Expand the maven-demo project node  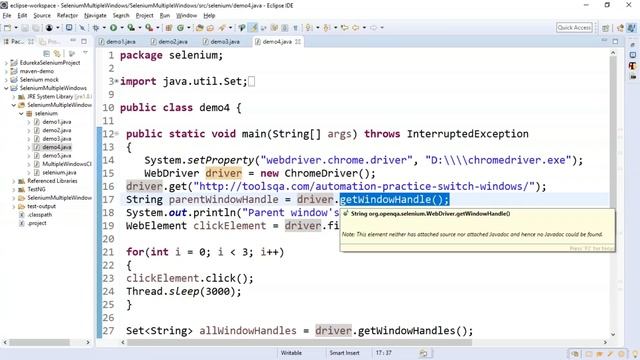coord(6,71)
